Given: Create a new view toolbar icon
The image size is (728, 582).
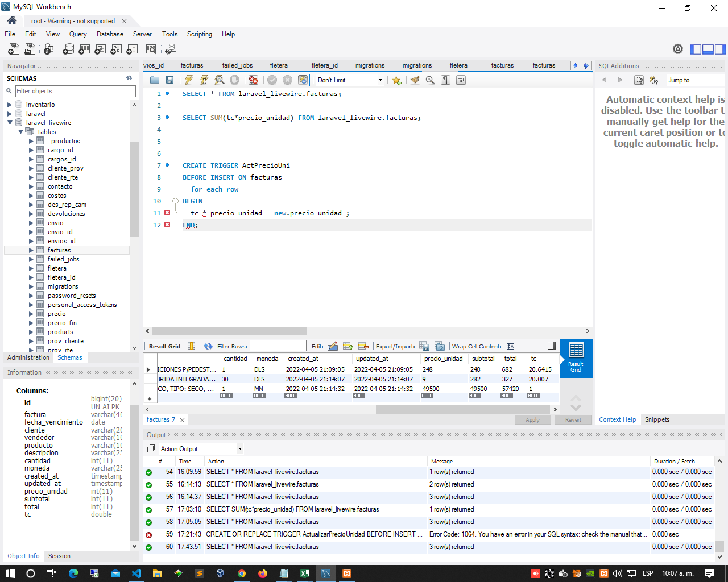Looking at the screenshot, I should pos(100,49).
